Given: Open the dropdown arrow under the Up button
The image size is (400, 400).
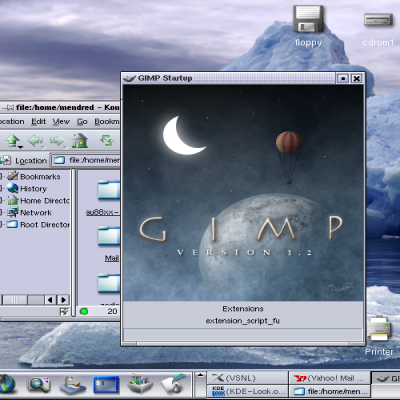Looking at the screenshot, I should (21, 147).
